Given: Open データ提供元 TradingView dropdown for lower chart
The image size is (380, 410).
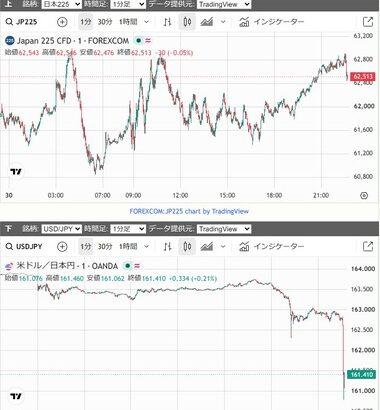Looking at the screenshot, I should 224,229.
